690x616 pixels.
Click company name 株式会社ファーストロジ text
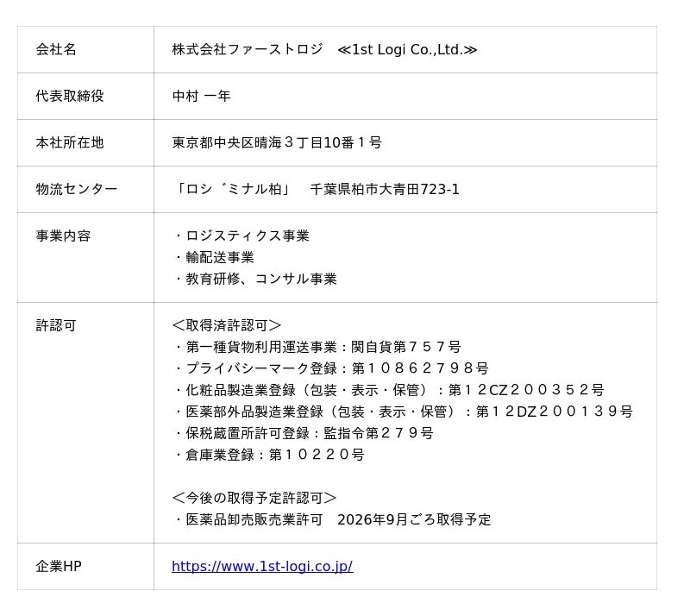point(248,49)
